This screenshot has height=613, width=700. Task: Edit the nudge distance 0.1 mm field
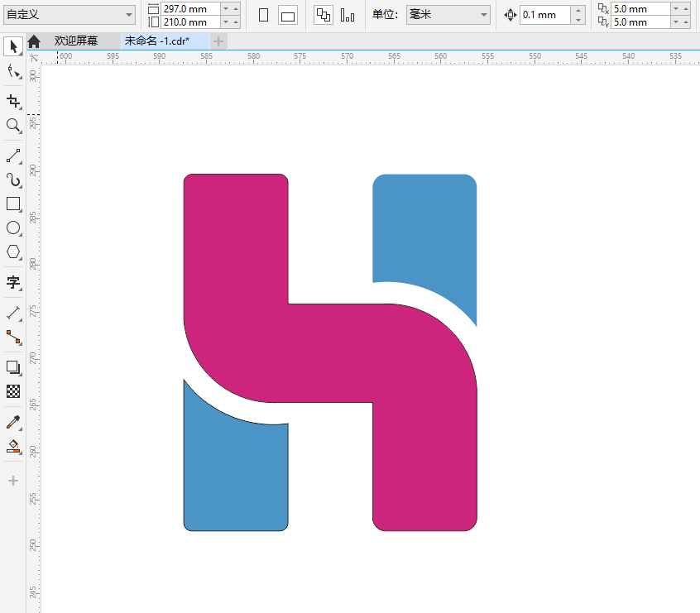[x=545, y=15]
